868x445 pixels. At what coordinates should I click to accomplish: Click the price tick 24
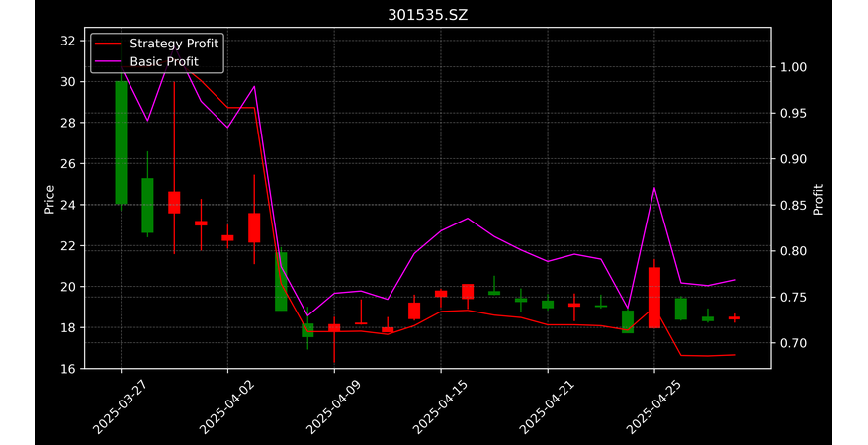69,205
